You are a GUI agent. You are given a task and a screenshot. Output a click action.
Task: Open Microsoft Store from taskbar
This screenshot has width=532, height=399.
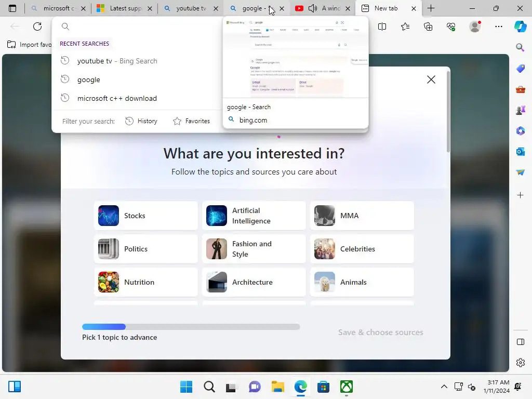point(323,387)
